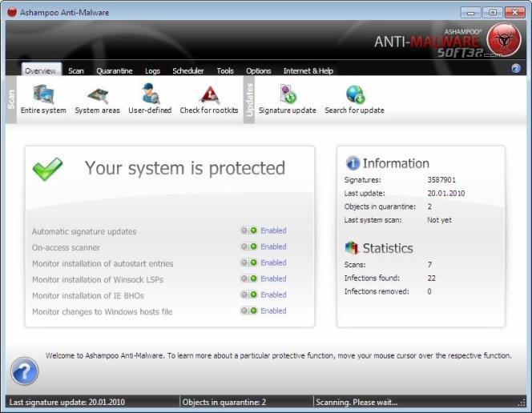The height and width of the screenshot is (413, 532).
Task: Switch to the Options tab
Action: tap(259, 70)
